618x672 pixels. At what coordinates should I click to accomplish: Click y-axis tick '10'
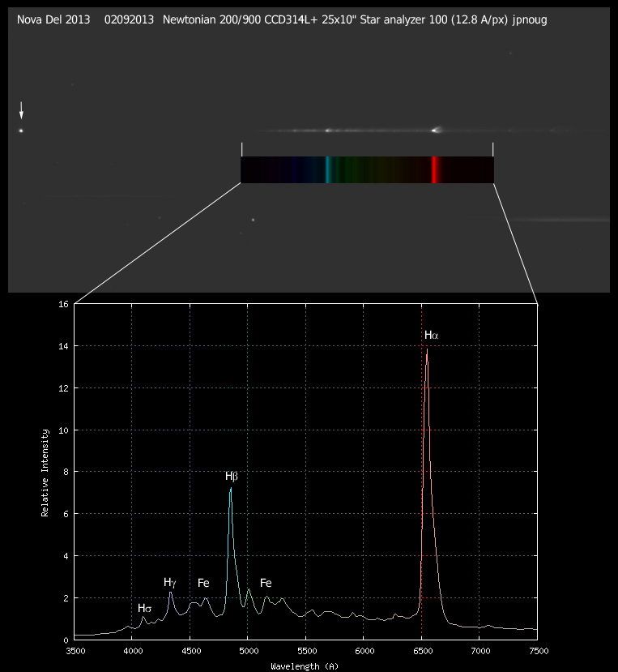(63, 430)
